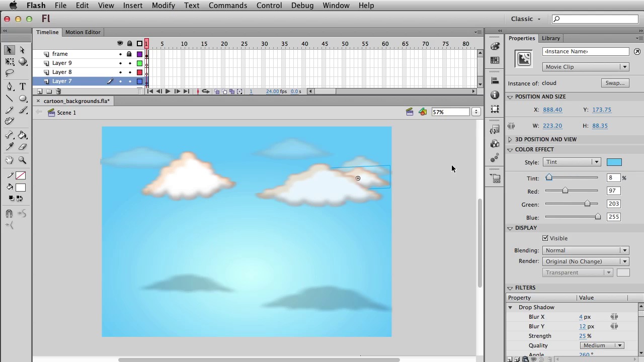The image size is (644, 362).
Task: Toggle visibility dot for Layer 9
Action: [120, 63]
